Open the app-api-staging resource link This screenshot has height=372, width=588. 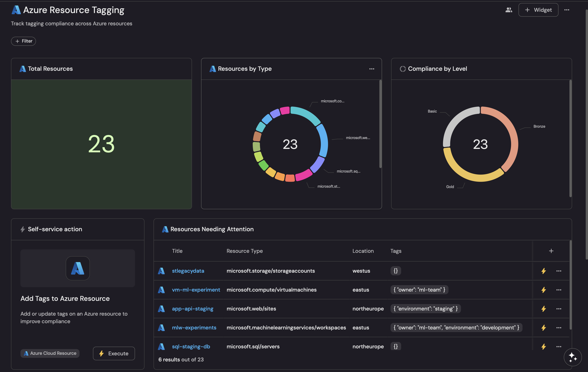coord(192,309)
